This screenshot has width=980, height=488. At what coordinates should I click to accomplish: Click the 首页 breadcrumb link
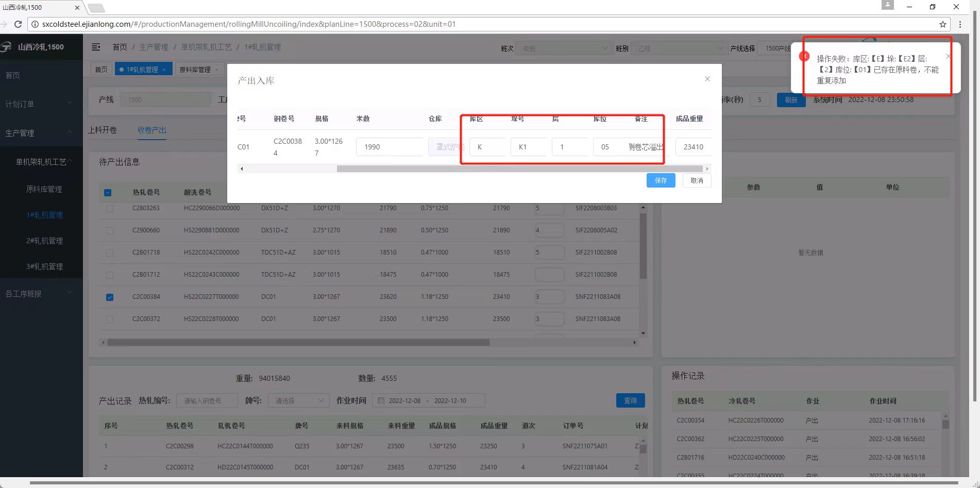tap(120, 47)
